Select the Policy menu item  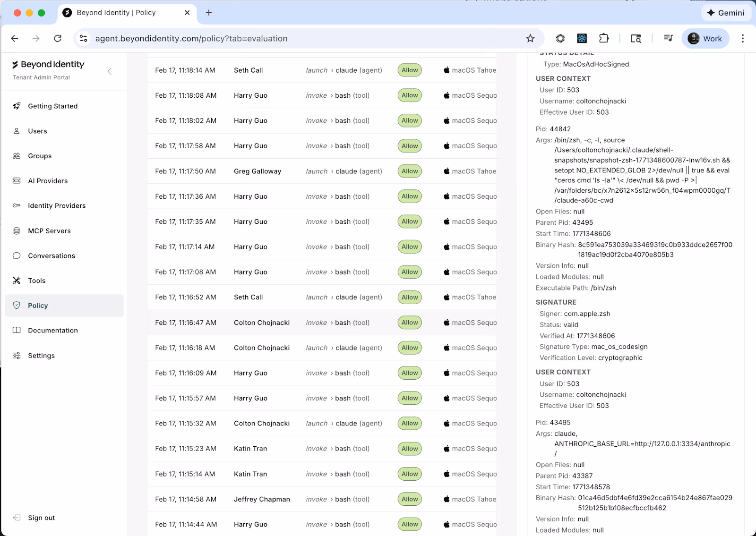(65, 306)
